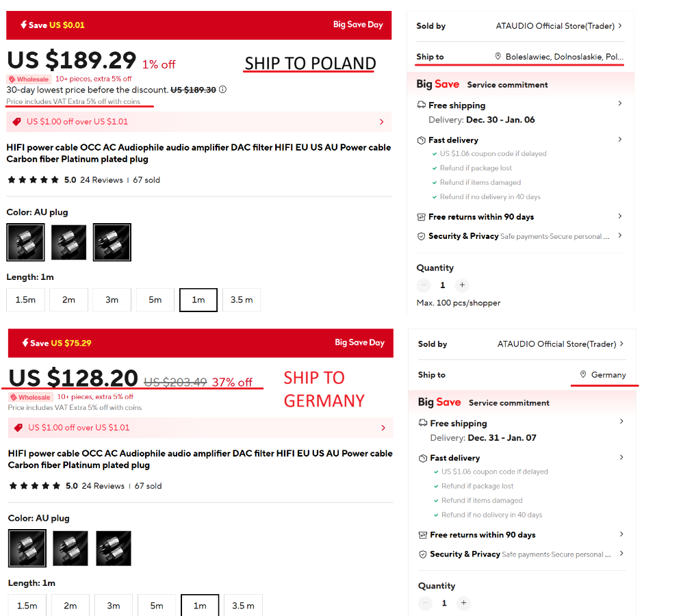Expand Free returns within 90 days, top panel
This screenshot has height=616, width=683.
[x=519, y=216]
